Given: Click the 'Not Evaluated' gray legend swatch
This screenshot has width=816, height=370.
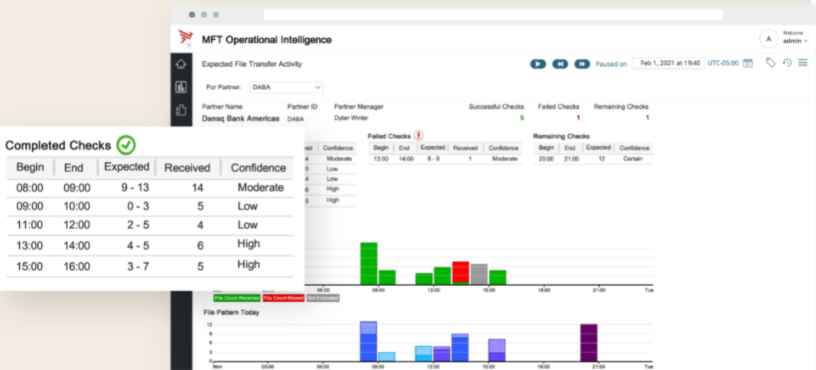Looking at the screenshot, I should (x=323, y=298).
